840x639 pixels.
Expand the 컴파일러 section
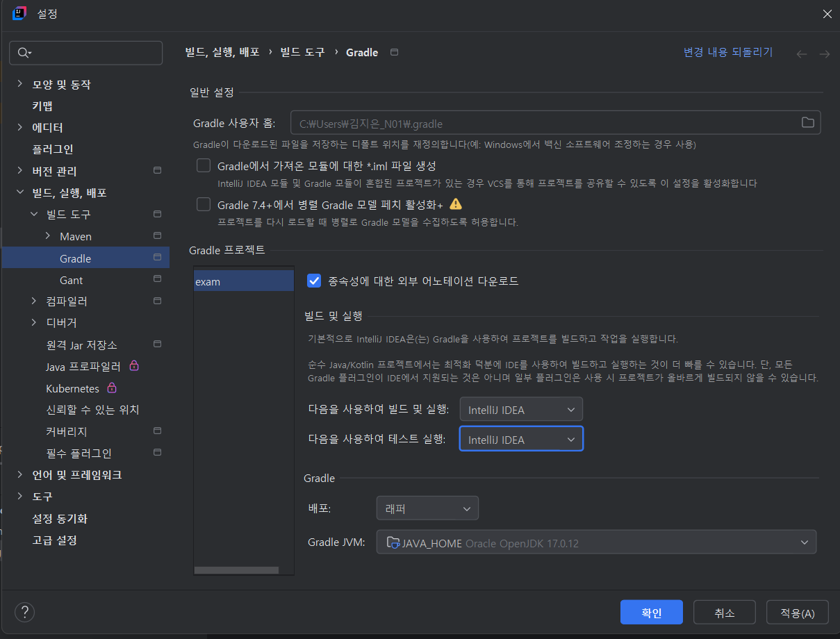point(34,301)
